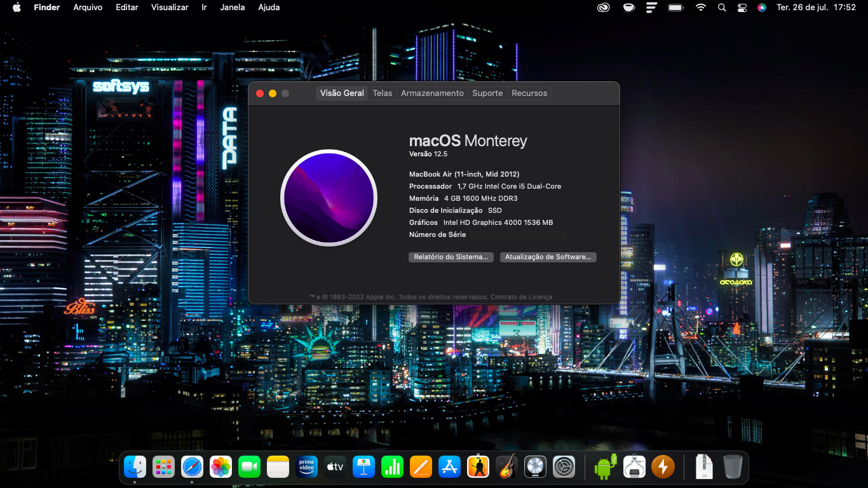Click the stacked bars menu bar icon
Image resolution: width=868 pixels, height=488 pixels.
[x=651, y=8]
